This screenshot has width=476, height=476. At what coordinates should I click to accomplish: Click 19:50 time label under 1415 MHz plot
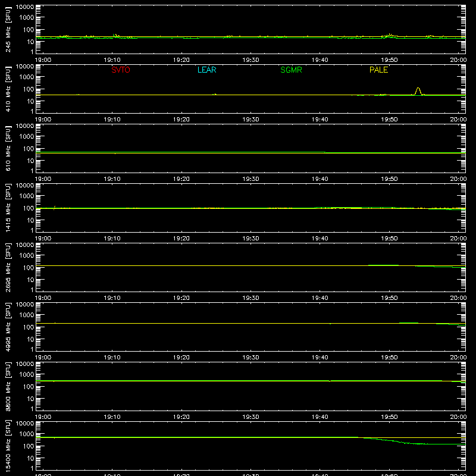pyautogui.click(x=389, y=239)
